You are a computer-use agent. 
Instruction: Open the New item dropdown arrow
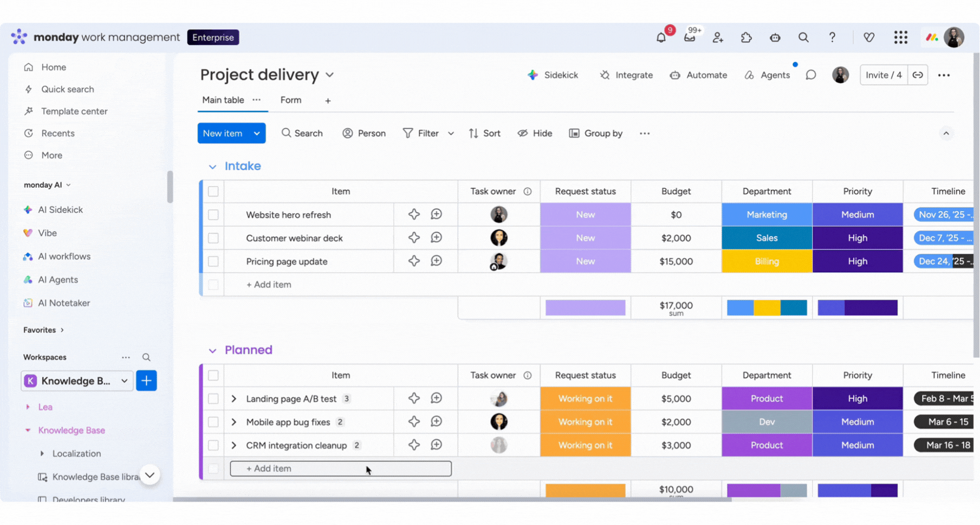coord(257,133)
